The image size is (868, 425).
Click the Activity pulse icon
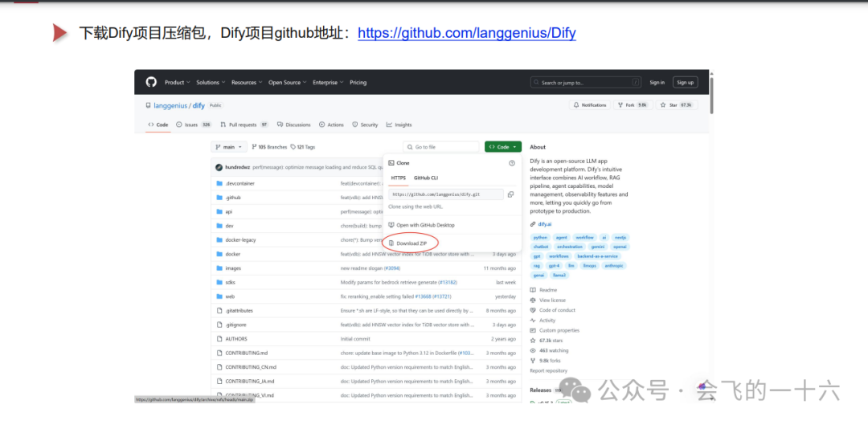coord(533,321)
